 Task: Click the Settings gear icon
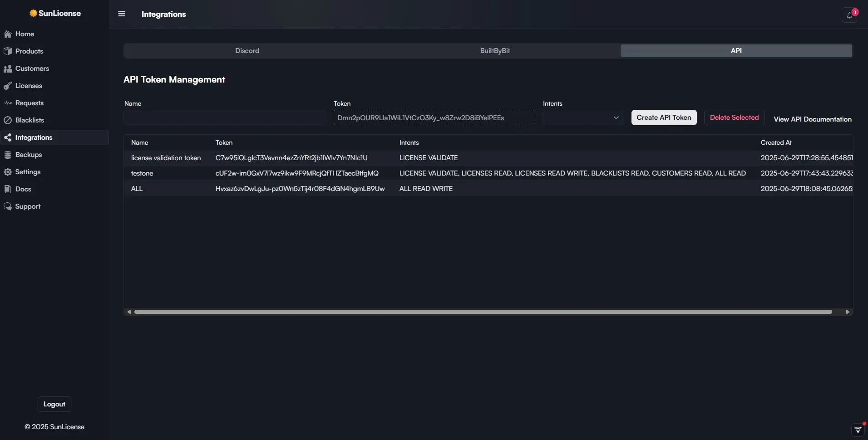click(8, 172)
